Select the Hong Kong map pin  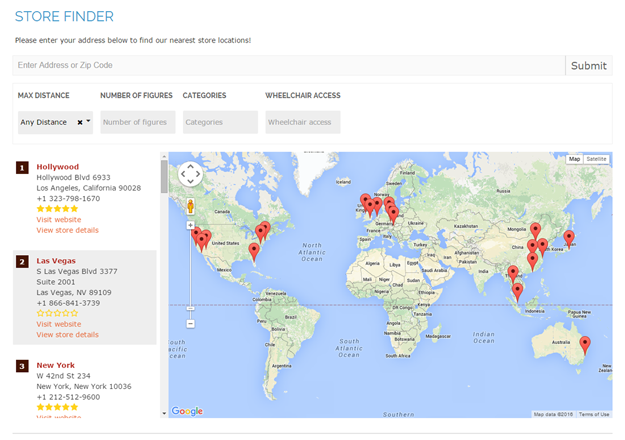532,261
